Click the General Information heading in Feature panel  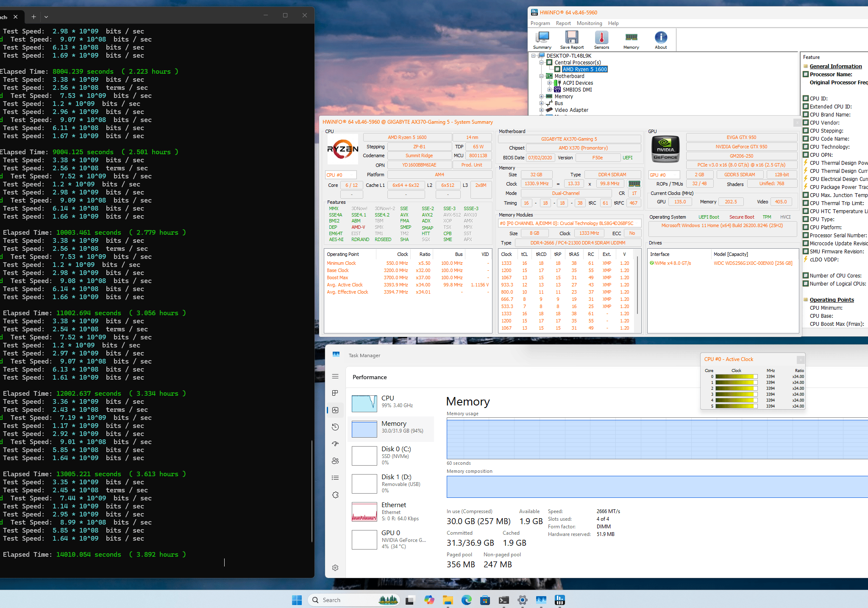point(835,66)
